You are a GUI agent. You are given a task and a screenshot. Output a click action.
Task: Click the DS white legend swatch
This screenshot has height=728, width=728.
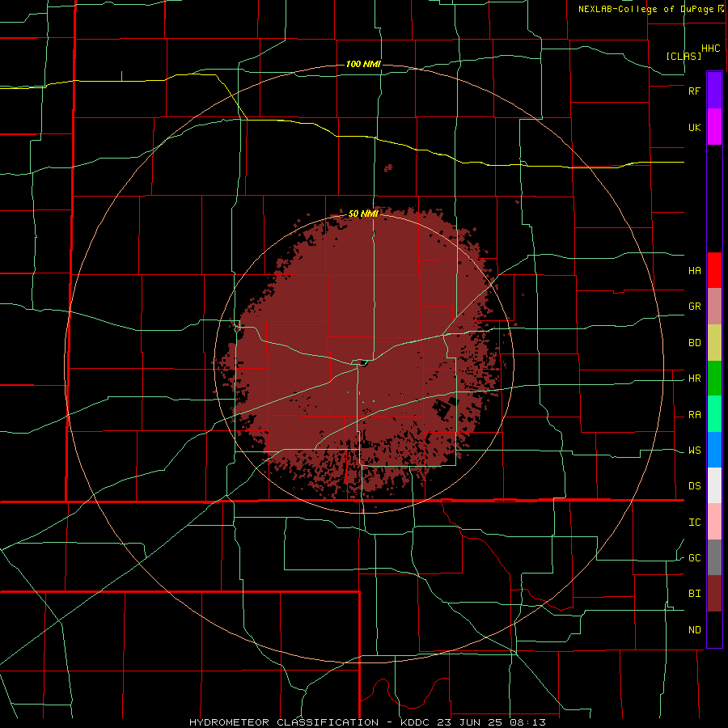[714, 485]
